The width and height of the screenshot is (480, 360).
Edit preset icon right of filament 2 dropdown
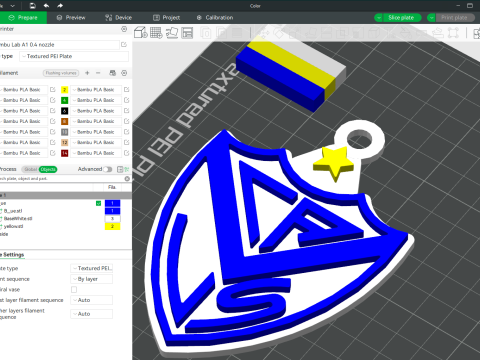tap(127, 90)
